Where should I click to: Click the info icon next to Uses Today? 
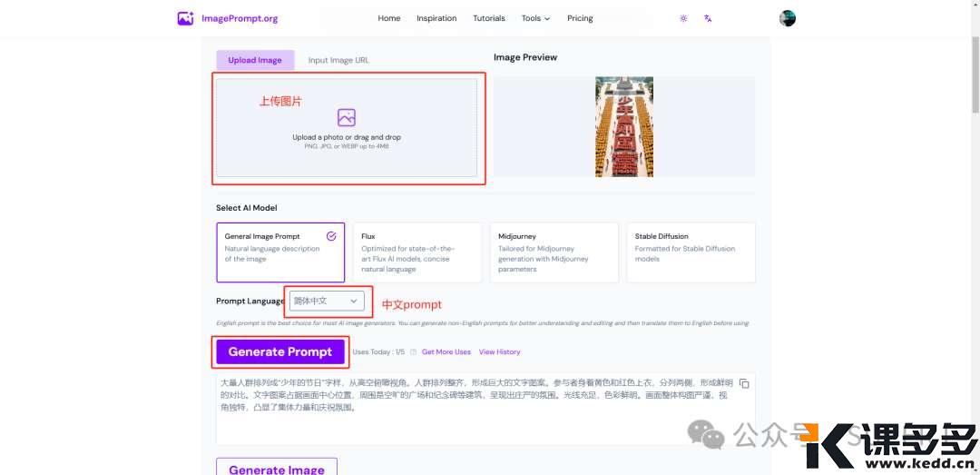[413, 352]
